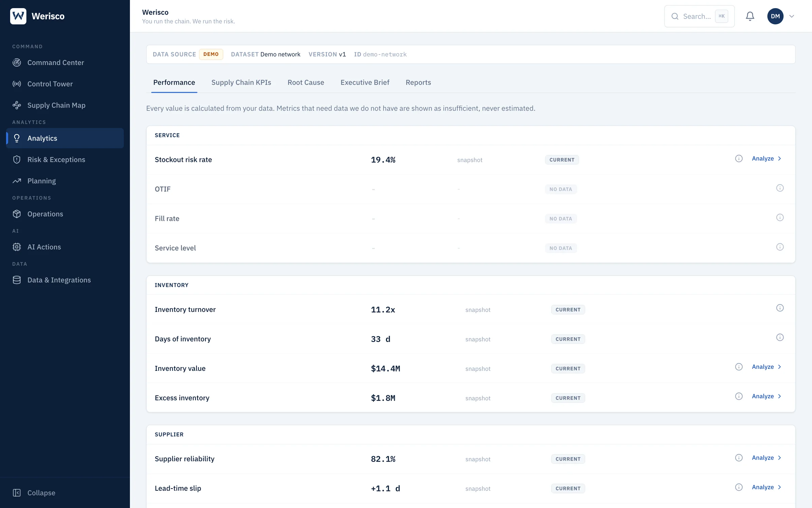
Task: Show info for OTIF metric
Action: tap(780, 188)
